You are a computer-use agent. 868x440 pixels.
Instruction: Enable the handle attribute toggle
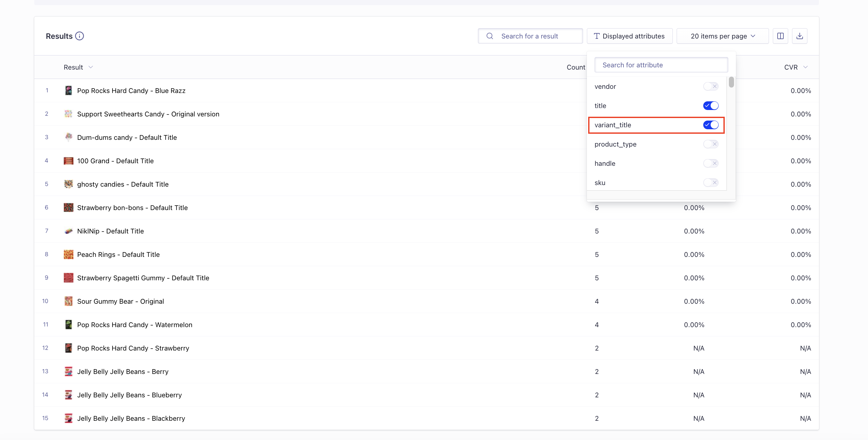coord(711,164)
